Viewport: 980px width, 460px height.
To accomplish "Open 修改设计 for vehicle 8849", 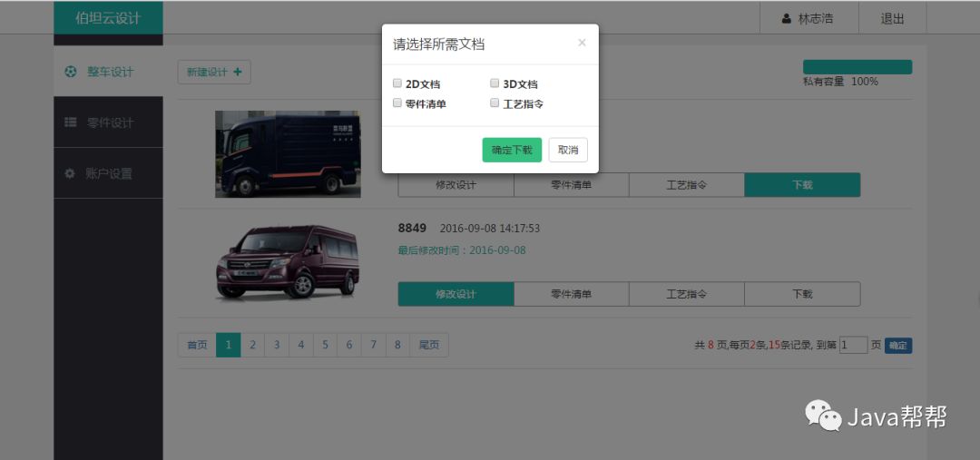I will pos(456,294).
